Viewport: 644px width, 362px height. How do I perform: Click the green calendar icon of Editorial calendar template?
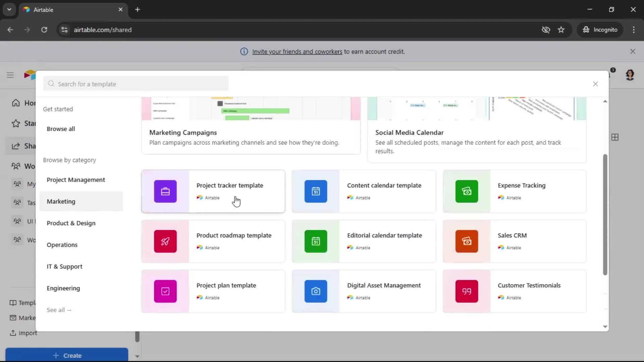tap(316, 241)
